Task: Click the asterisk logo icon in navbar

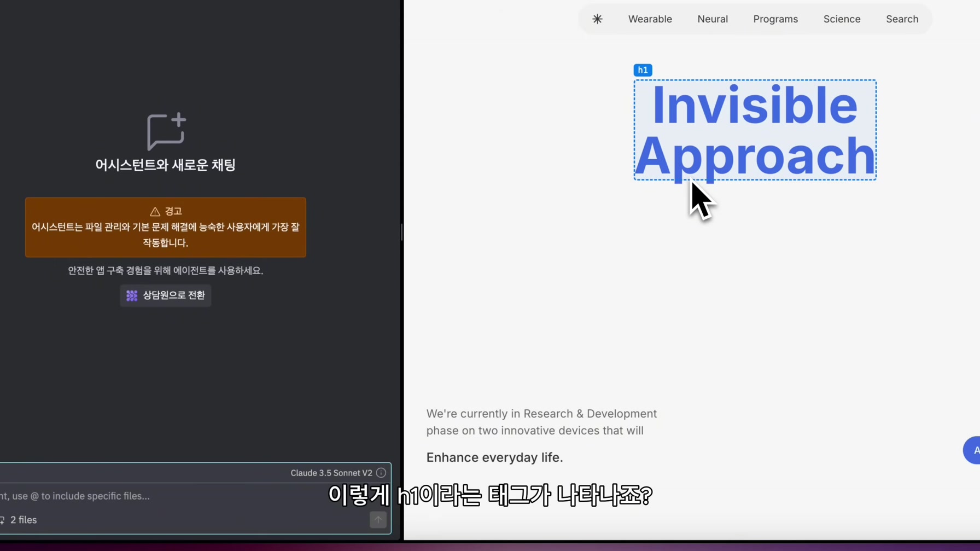Action: [597, 19]
